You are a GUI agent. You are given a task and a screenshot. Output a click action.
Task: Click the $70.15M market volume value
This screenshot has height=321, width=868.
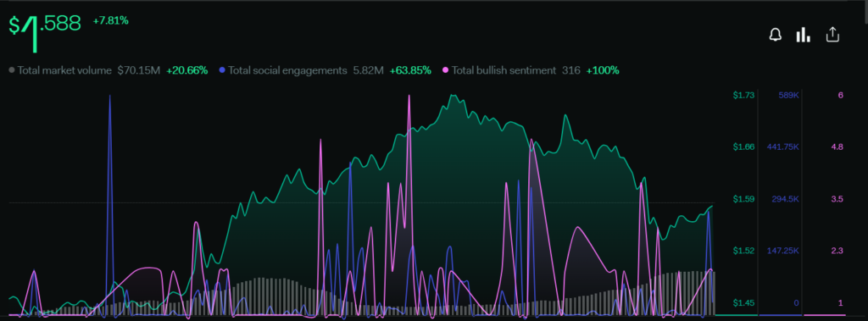(138, 70)
